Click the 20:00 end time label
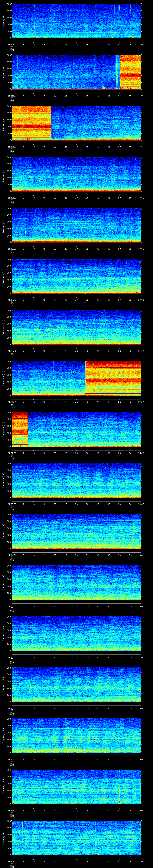The height and width of the screenshot is (868, 153). (141, 300)
